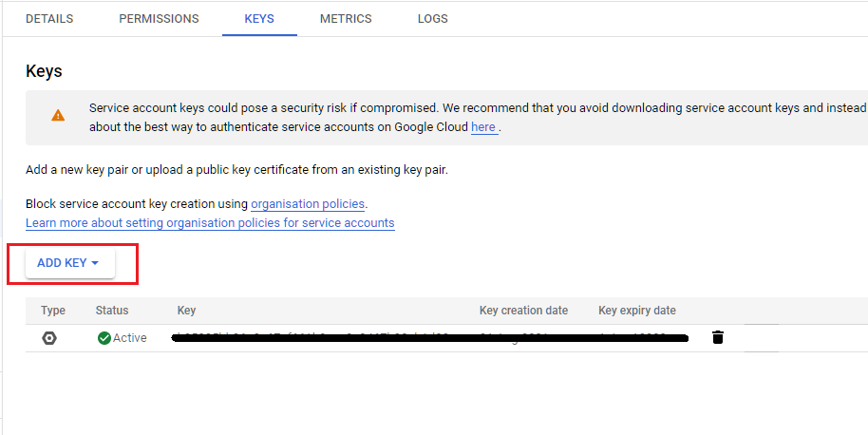Go to the METRICS tab
Viewport: 868px width, 435px height.
346,19
